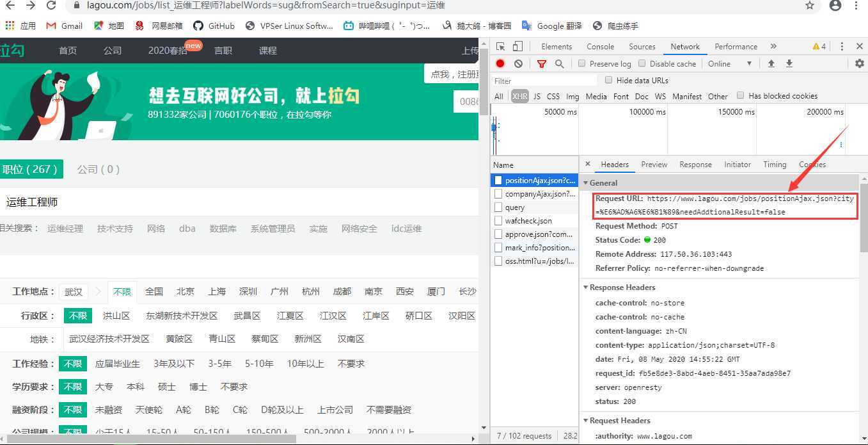Click the browser forward arrow
The width and height of the screenshot is (868, 445).
click(31, 5)
